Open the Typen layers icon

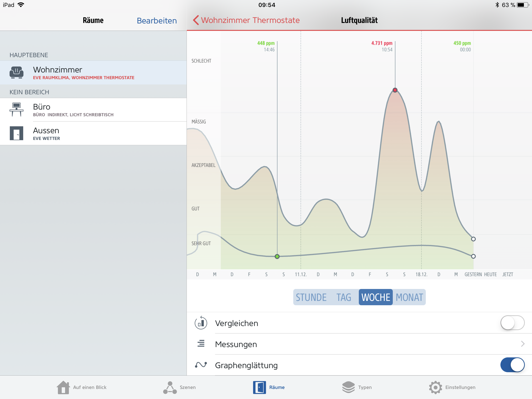tap(348, 387)
